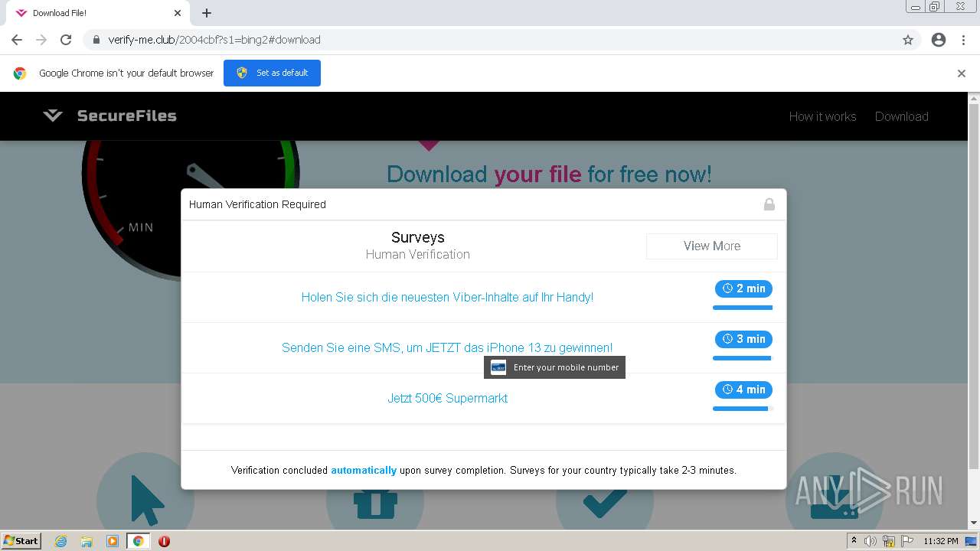The width and height of the screenshot is (980, 551).
Task: Open the Windows Start button
Action: [x=21, y=540]
